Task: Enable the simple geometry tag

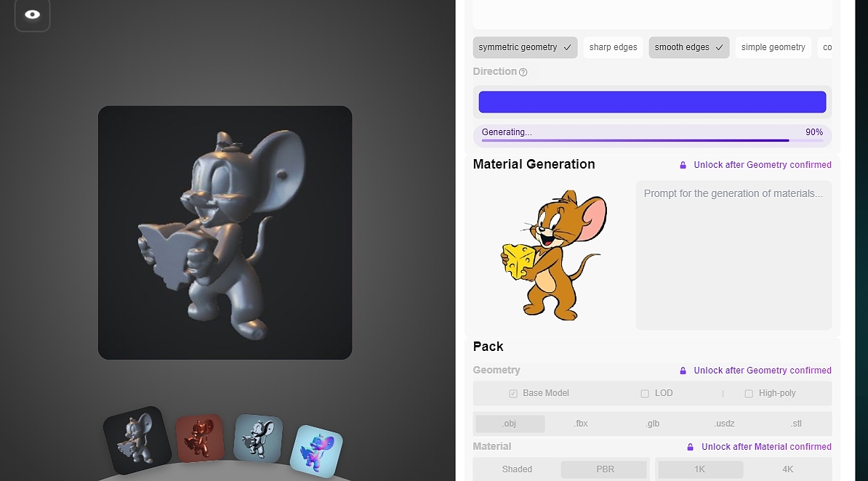Action: (773, 47)
